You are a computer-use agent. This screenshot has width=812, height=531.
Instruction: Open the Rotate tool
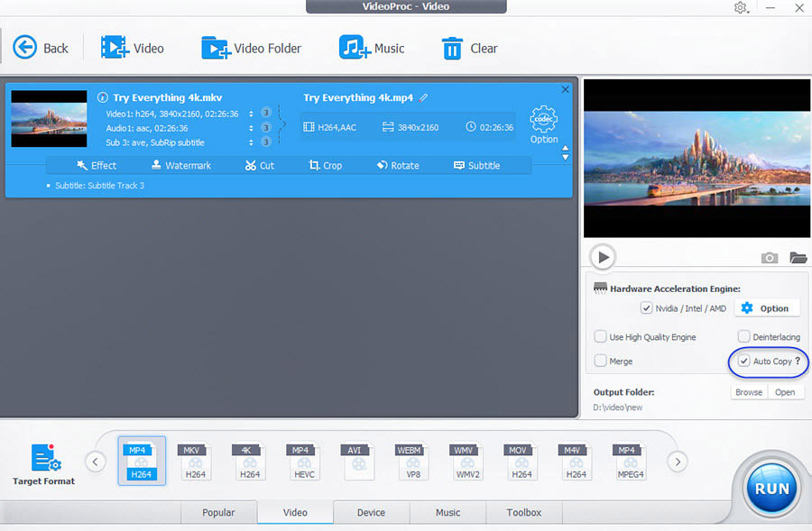pos(398,166)
